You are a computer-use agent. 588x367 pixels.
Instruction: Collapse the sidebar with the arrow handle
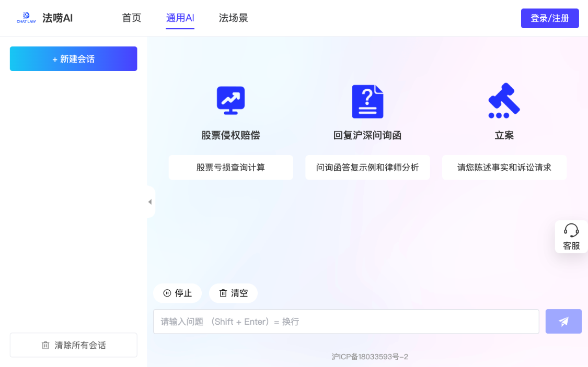pyautogui.click(x=151, y=202)
